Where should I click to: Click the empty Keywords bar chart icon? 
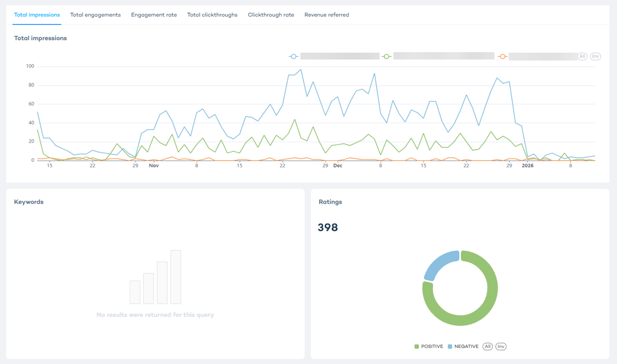click(x=155, y=277)
